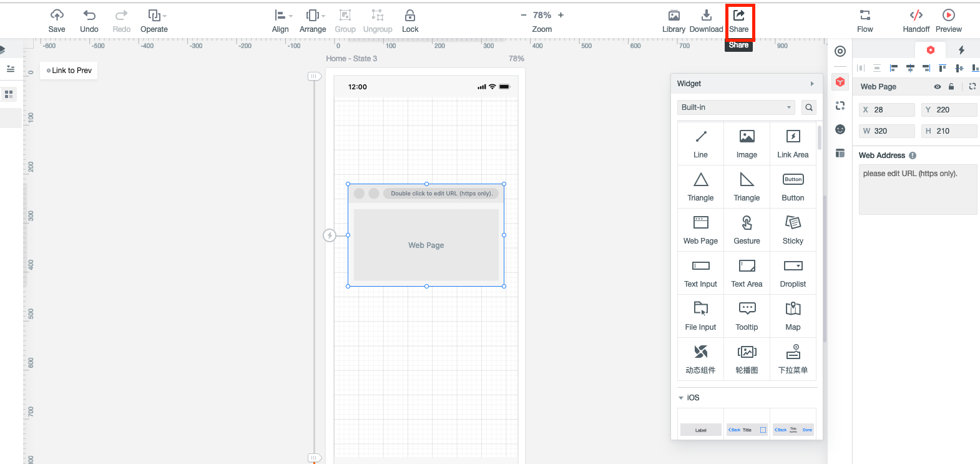Click the W width field

pos(887,131)
